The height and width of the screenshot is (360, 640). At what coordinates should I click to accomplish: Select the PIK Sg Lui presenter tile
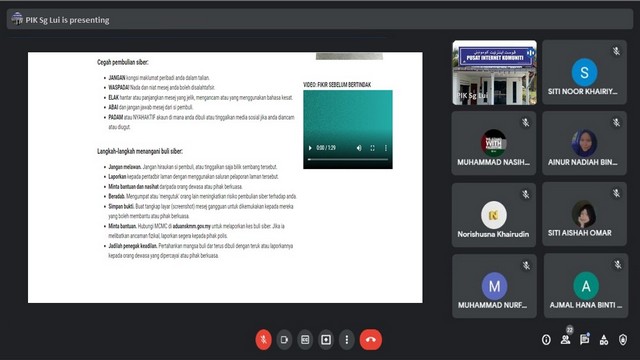click(494, 72)
